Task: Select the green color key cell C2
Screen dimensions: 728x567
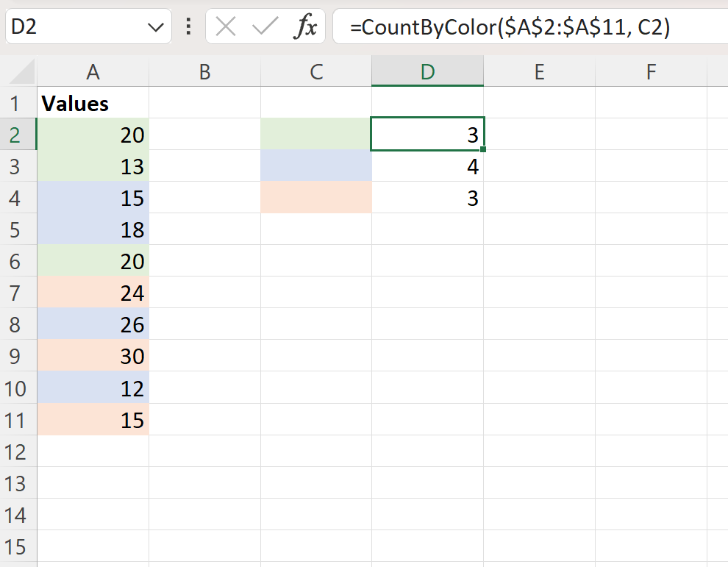Action: coord(316,134)
